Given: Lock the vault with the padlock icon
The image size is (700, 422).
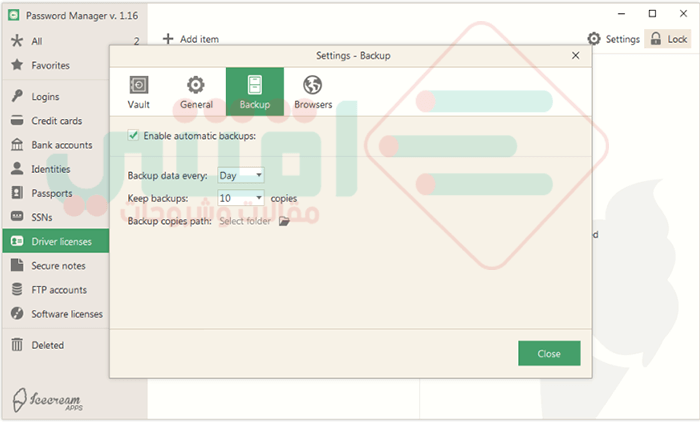Looking at the screenshot, I should coord(655,39).
